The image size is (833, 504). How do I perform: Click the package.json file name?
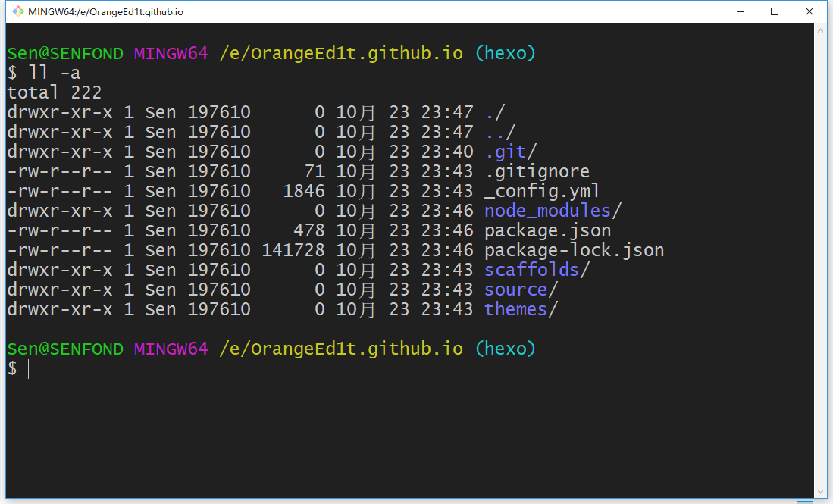click(x=547, y=230)
